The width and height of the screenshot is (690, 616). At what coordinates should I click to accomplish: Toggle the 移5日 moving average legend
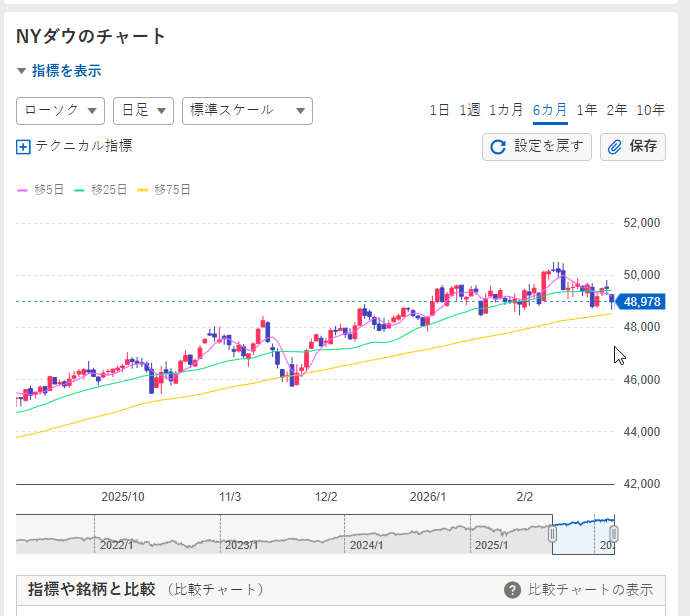[40, 190]
